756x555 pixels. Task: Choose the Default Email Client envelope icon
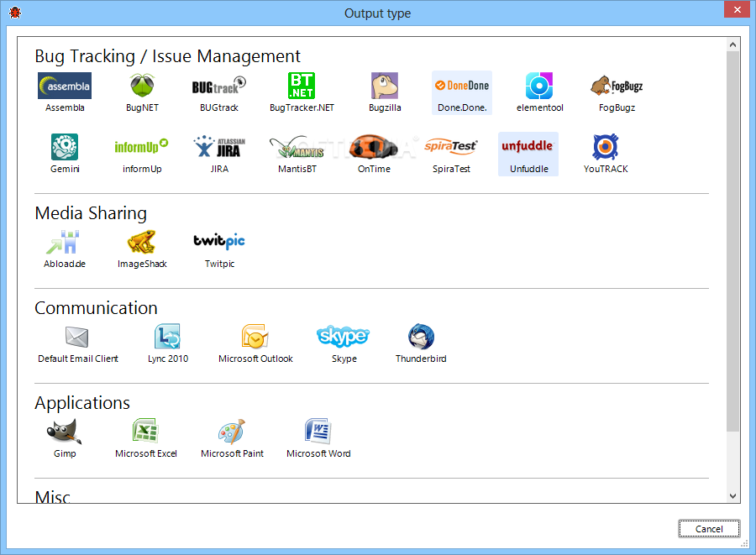pyautogui.click(x=76, y=337)
